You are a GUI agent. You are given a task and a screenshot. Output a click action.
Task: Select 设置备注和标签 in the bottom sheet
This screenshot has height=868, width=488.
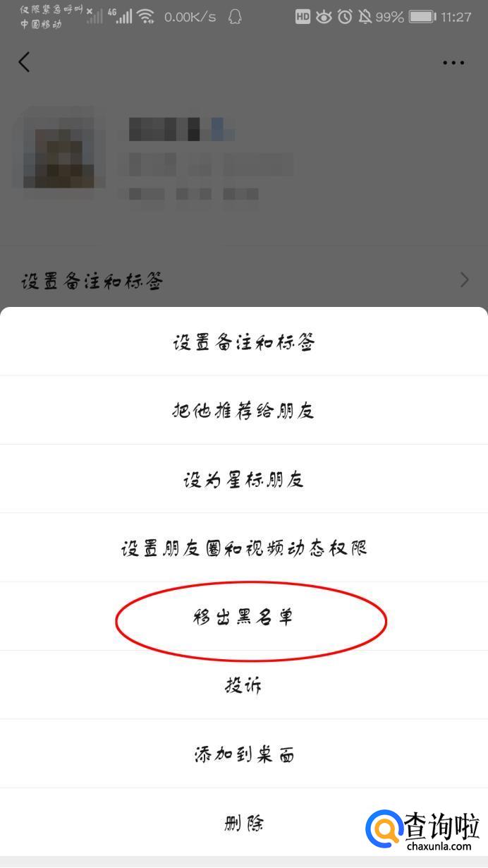click(244, 342)
